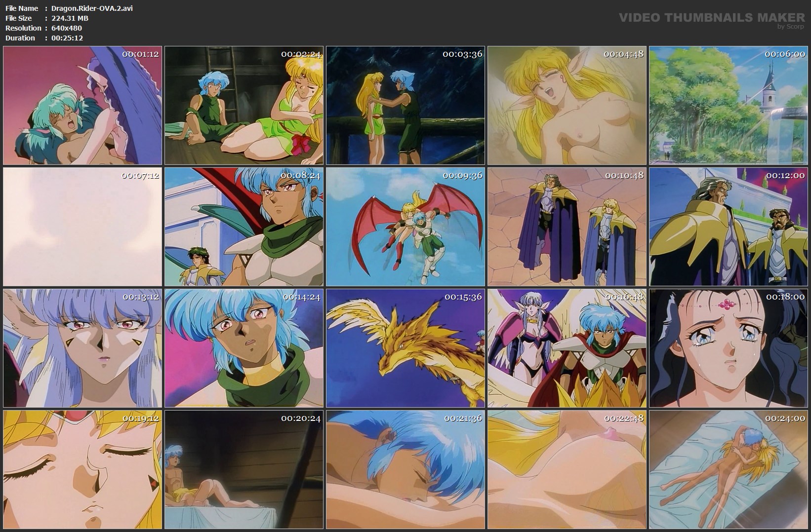Pick the landscape thumbnail at 00:06:00
The image size is (811, 532).
(x=729, y=106)
